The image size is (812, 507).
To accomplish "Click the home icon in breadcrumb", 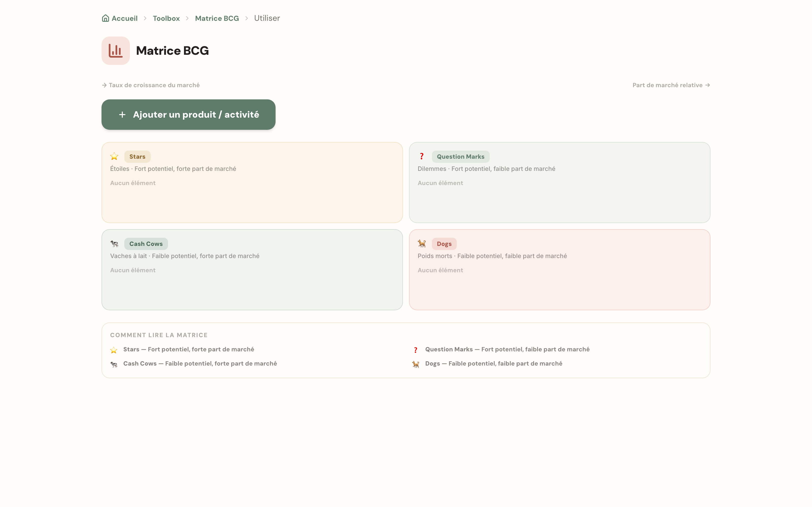I will pyautogui.click(x=105, y=18).
